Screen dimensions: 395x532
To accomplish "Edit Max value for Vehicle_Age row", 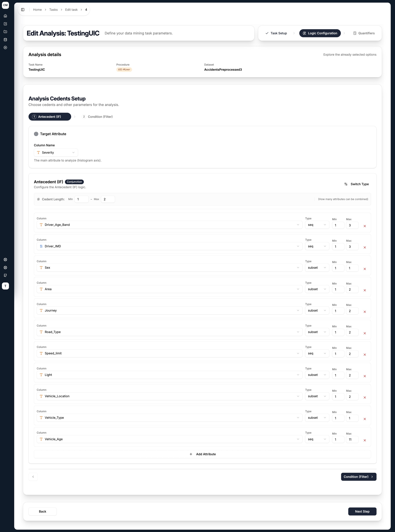I will pos(352,440).
